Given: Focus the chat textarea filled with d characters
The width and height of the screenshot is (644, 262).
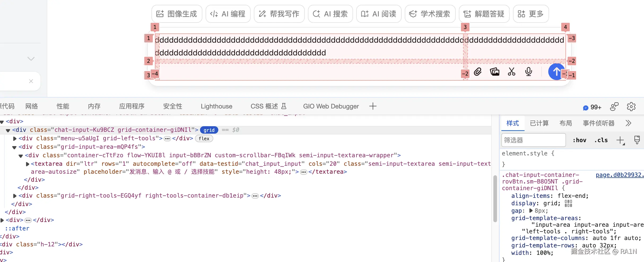Looking at the screenshot, I should point(360,46).
